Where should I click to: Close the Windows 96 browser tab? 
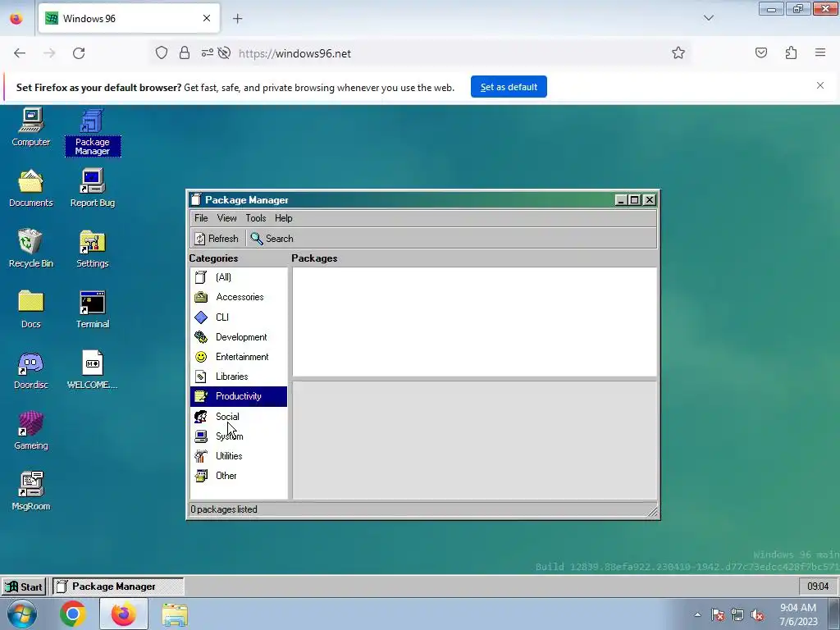click(x=207, y=18)
